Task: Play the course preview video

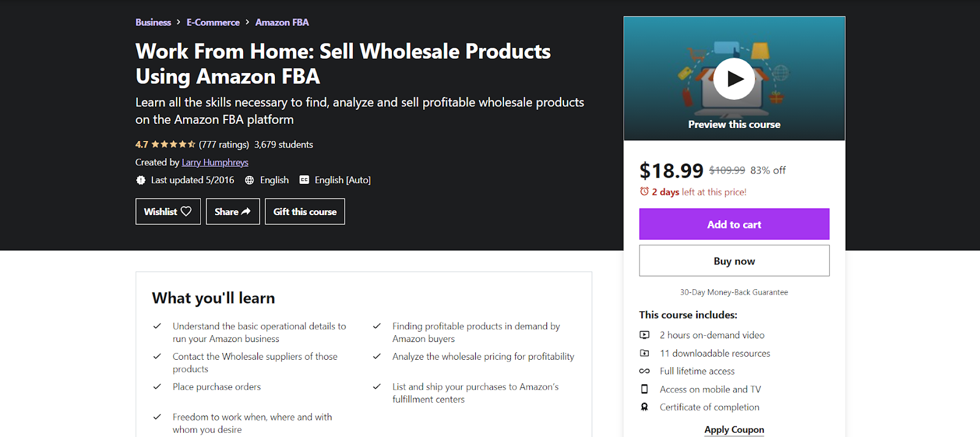Action: 734,79
